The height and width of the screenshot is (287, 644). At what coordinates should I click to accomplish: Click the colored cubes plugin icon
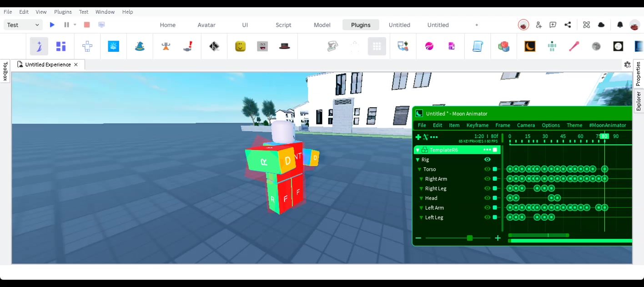tap(504, 46)
